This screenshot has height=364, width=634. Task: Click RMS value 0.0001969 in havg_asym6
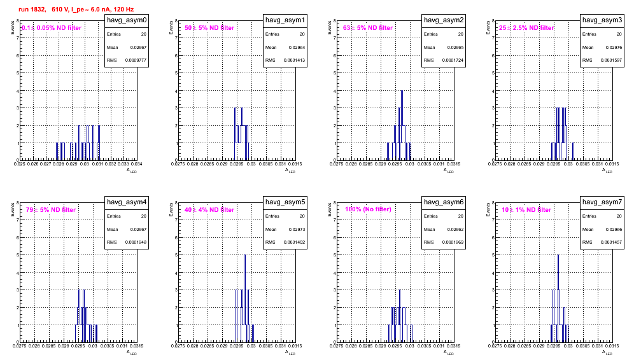[x=453, y=242]
